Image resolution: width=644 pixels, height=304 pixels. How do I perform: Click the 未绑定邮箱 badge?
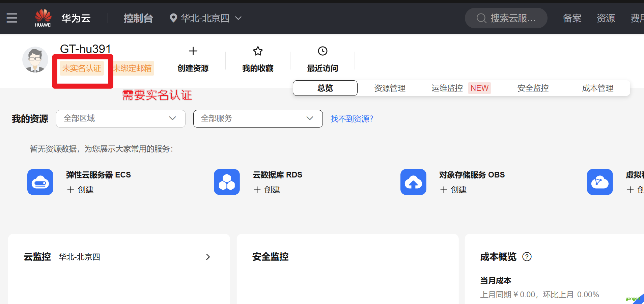(x=133, y=68)
